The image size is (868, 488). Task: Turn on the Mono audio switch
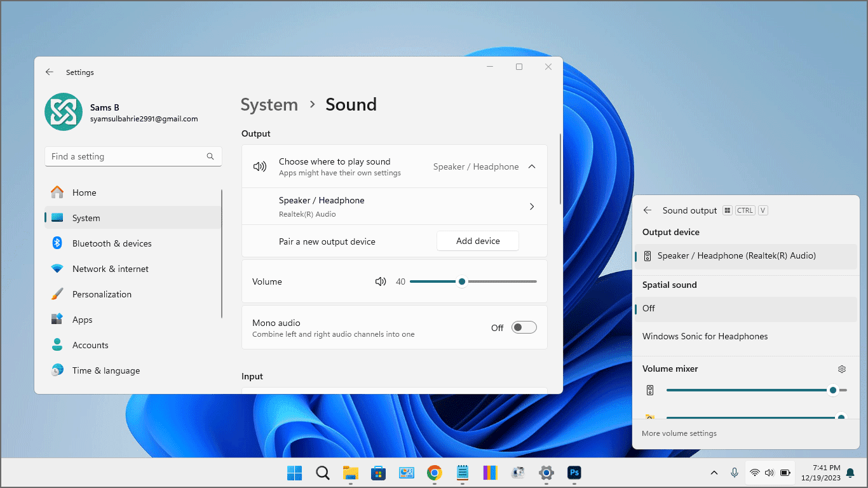524,327
